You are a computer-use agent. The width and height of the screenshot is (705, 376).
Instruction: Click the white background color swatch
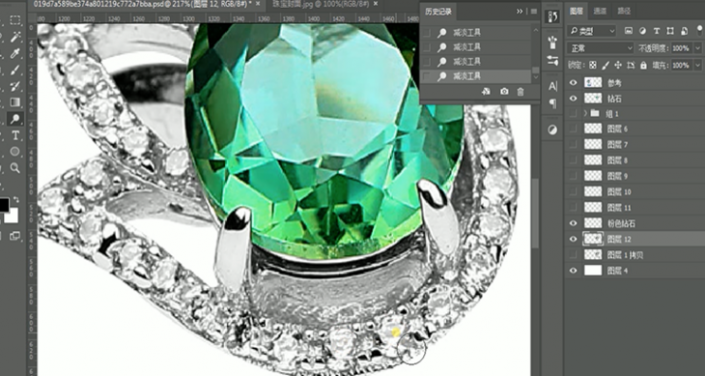[x=11, y=215]
